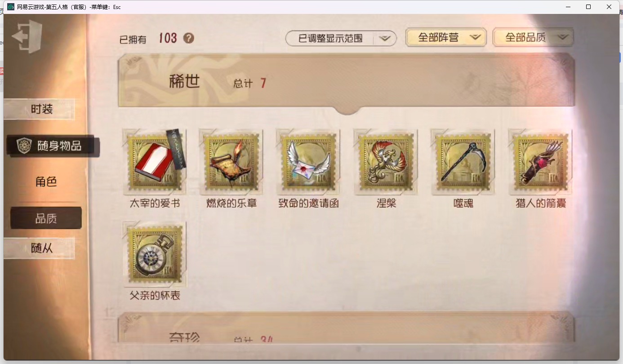Sort by 品质 option
The image size is (623, 364).
(46, 218)
